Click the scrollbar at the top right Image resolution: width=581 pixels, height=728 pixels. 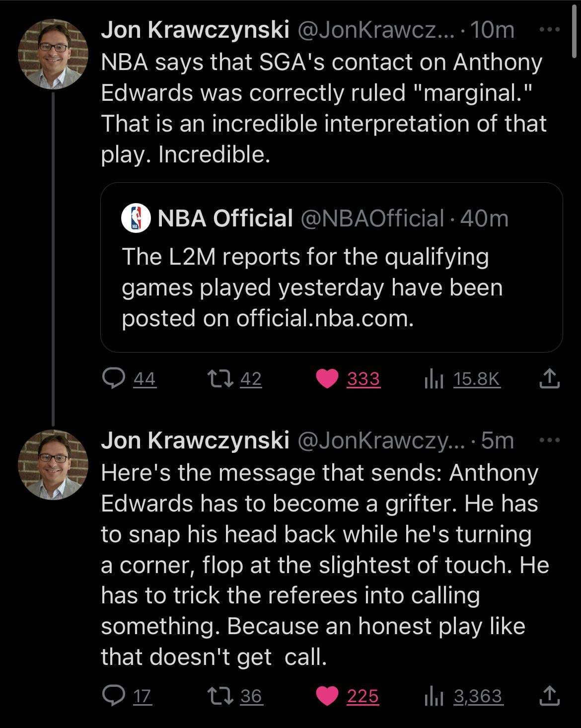[576, 30]
